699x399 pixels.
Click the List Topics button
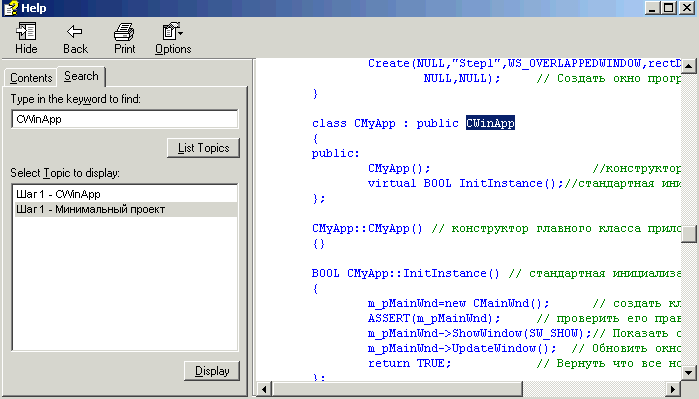[203, 148]
